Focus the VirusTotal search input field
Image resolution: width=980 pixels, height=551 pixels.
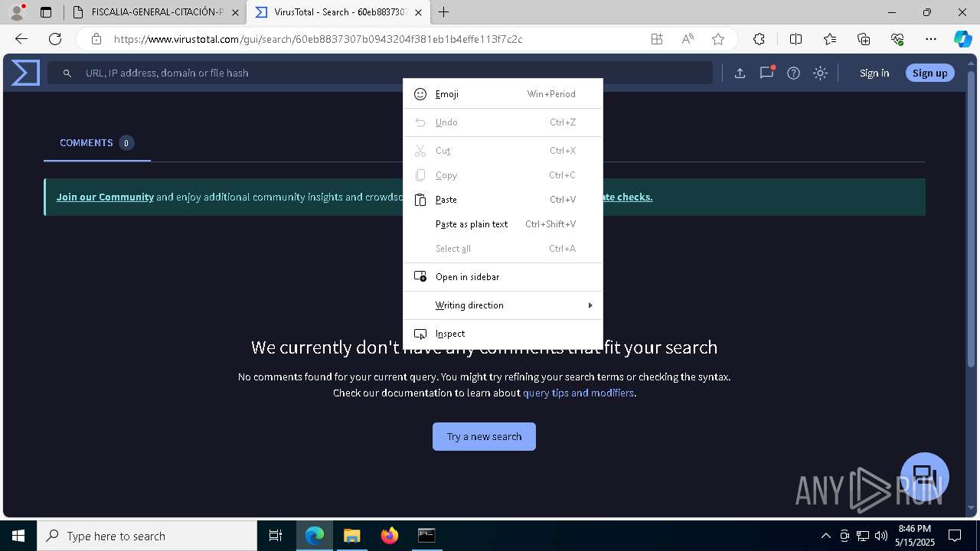[x=381, y=73]
